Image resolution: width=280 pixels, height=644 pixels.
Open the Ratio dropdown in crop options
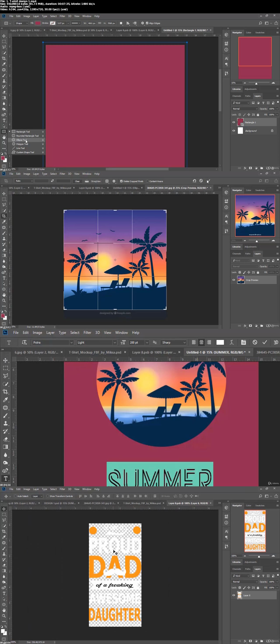[24, 181]
